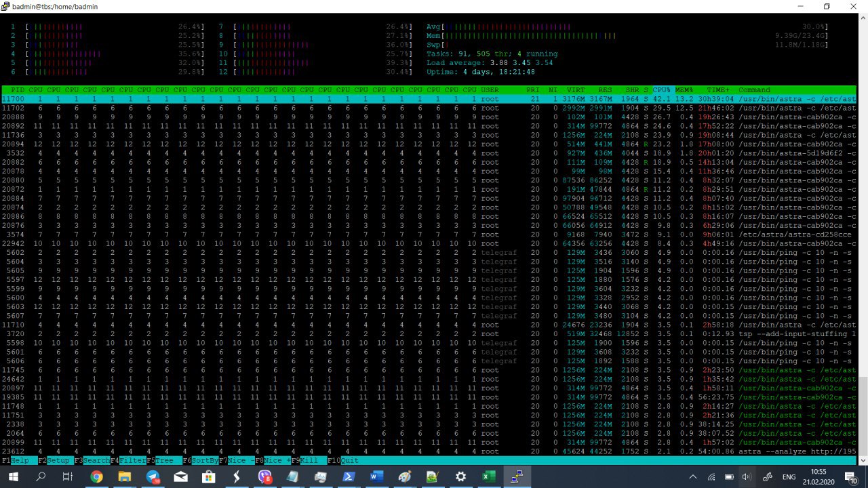The width and height of the screenshot is (868, 488).
Task: Click F7 Nice - in htop's bar
Action: [237, 460]
